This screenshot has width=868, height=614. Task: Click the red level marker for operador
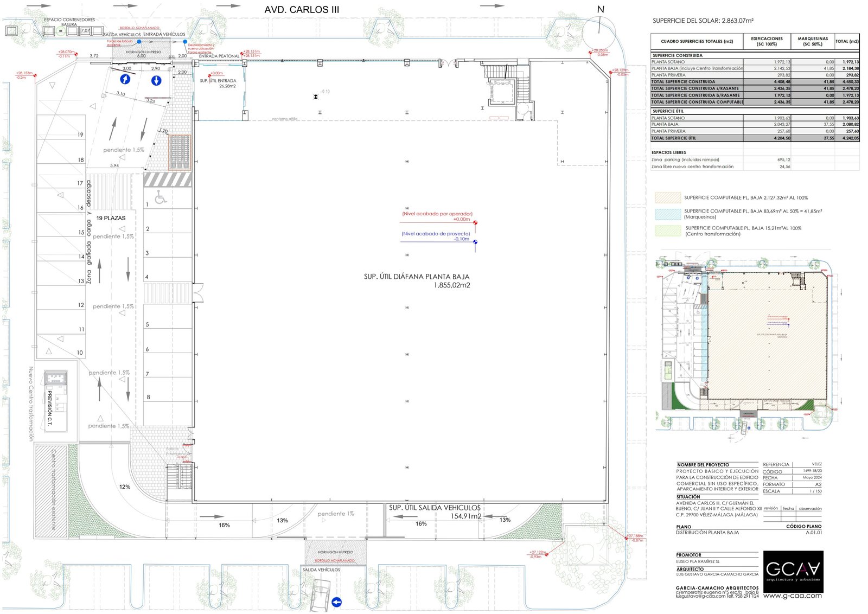coord(475,222)
